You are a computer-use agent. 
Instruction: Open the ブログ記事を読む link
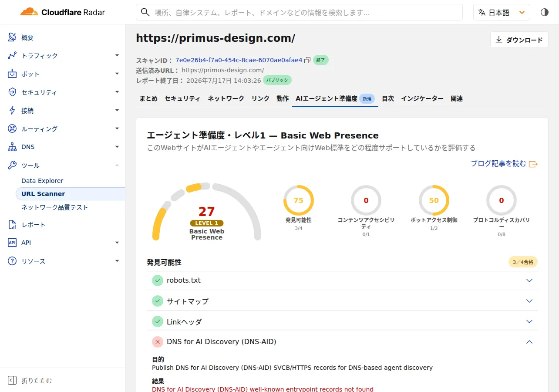tap(498, 164)
